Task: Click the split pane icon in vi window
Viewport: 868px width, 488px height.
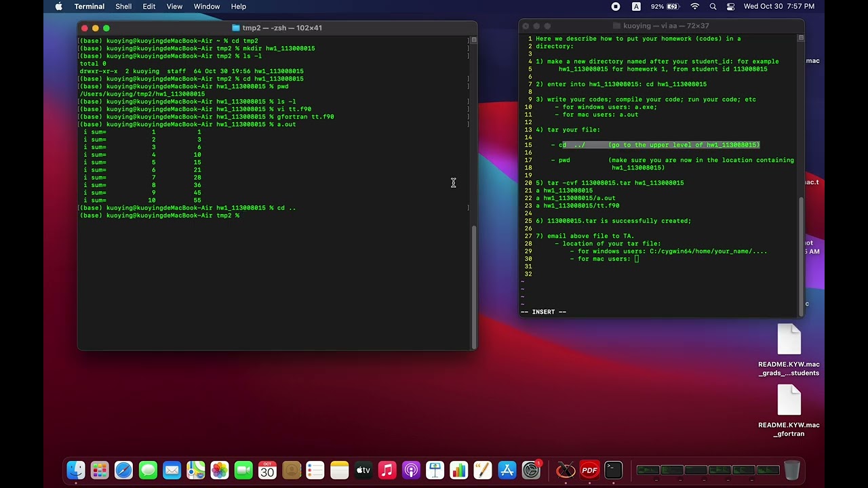Action: tap(801, 38)
